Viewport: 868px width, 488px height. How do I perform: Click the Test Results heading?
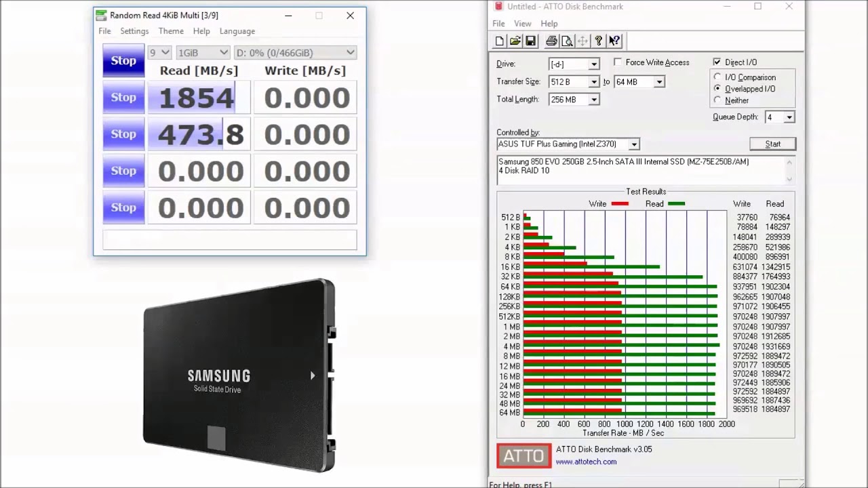click(646, 192)
